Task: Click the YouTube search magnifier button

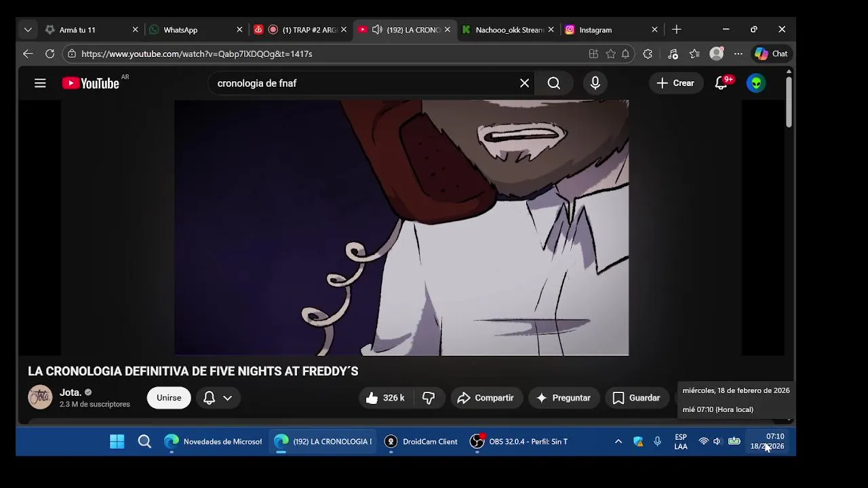Action: click(x=554, y=83)
